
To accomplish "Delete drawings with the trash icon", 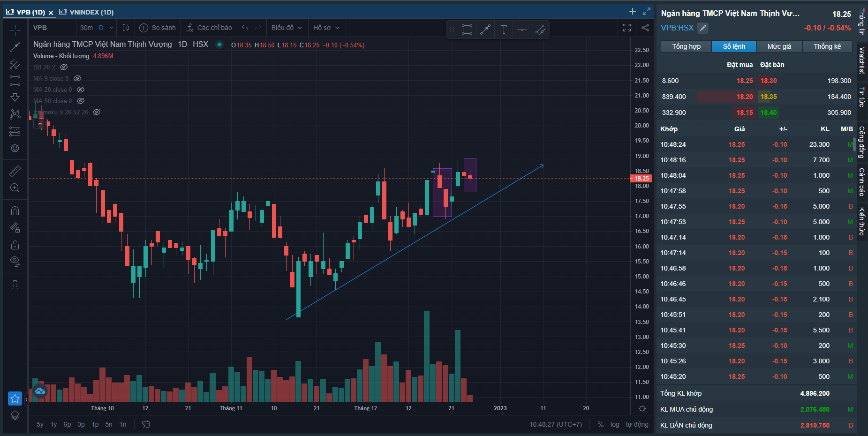I will [x=15, y=285].
